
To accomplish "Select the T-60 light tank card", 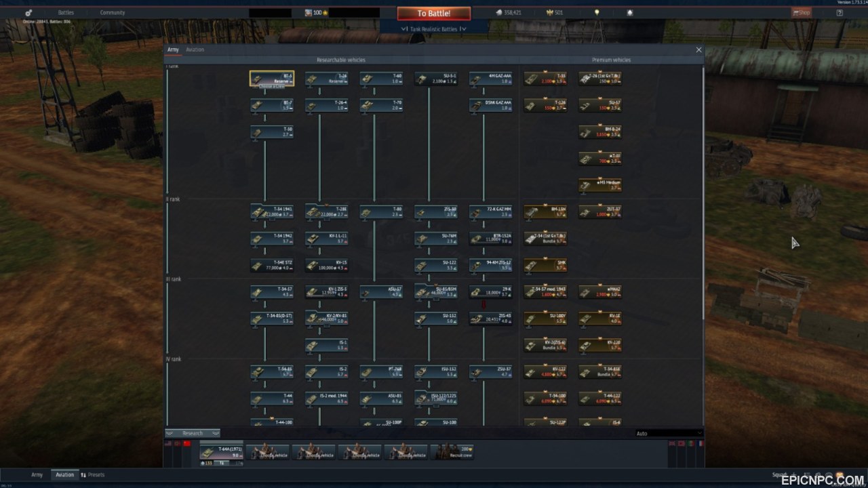I will coord(382,79).
